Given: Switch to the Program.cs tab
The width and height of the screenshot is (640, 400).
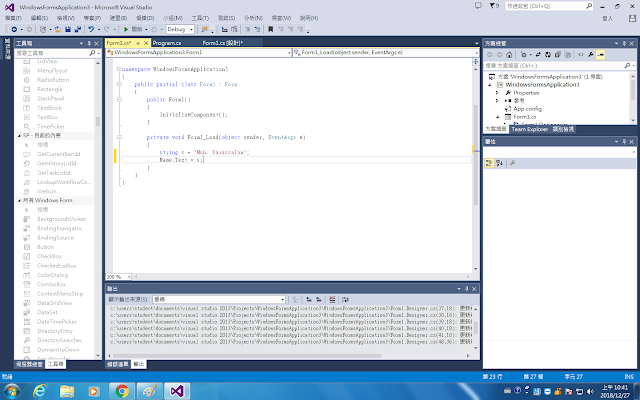Looking at the screenshot, I should pos(168,43).
